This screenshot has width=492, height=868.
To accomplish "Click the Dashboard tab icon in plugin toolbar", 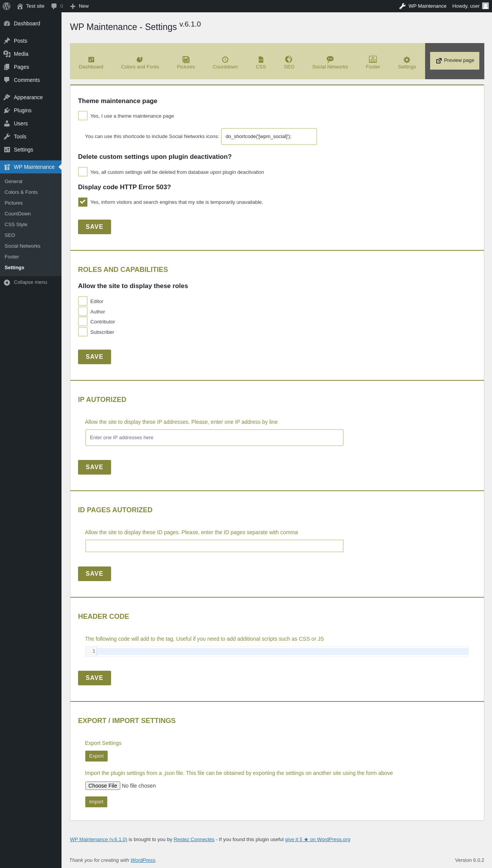I will point(91,59).
